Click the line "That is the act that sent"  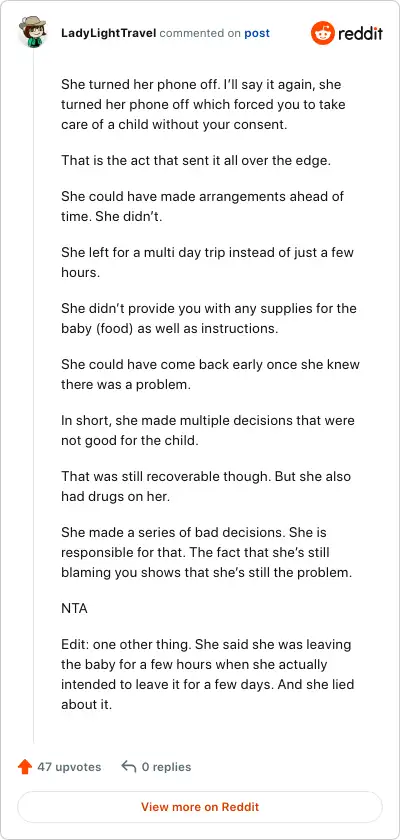click(x=196, y=160)
